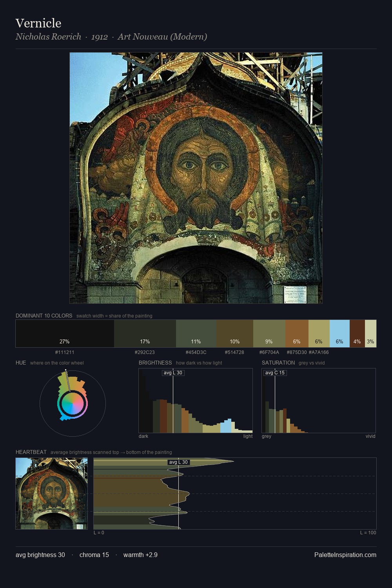This screenshot has width=392, height=588.
Task: Click the "vivid" axis label
Action: (x=370, y=436)
